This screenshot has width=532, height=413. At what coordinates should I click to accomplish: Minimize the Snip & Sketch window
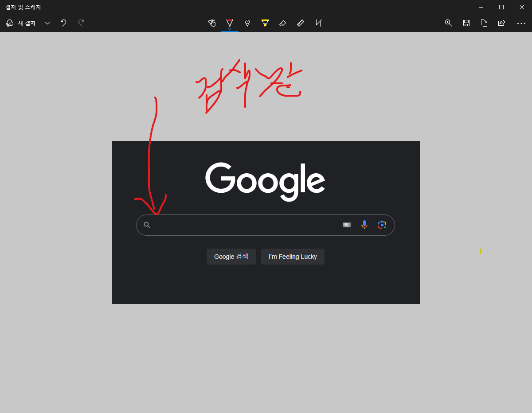click(x=481, y=7)
